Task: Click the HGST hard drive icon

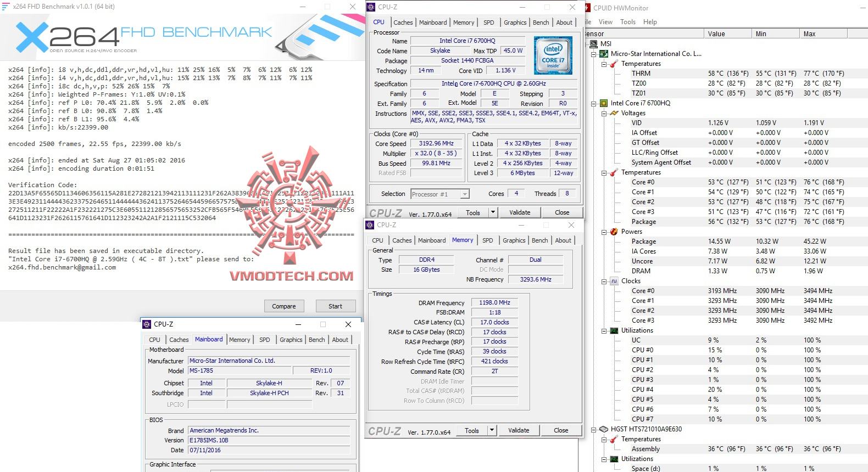Action: pyautogui.click(x=604, y=429)
